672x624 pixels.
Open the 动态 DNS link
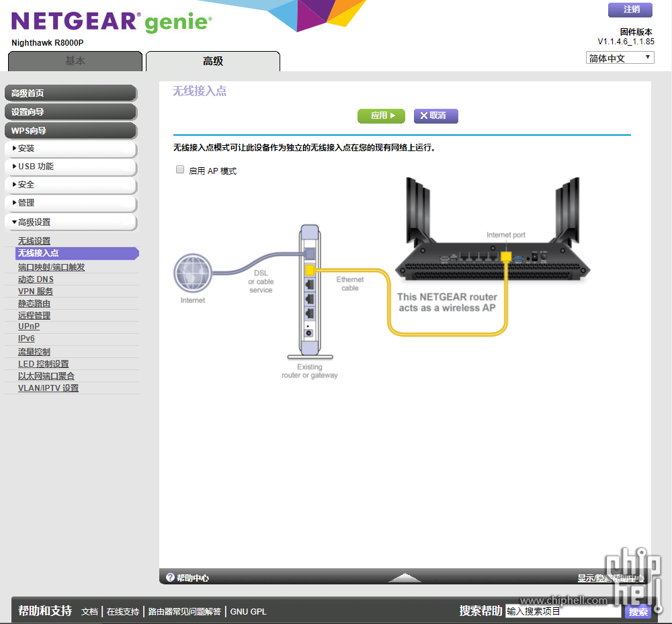(36, 279)
